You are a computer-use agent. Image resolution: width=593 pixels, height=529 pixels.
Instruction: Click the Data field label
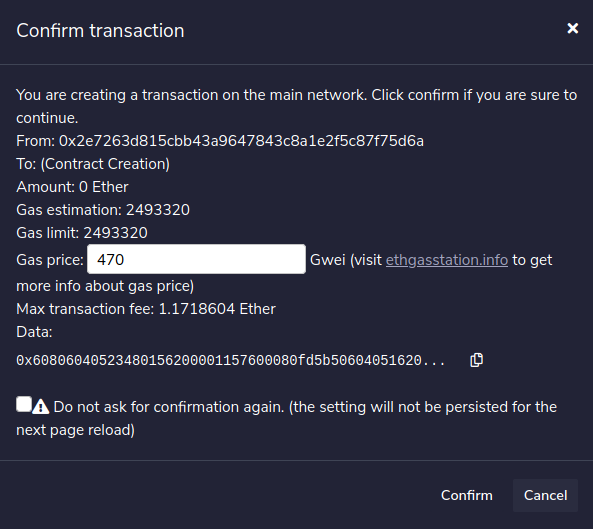point(34,332)
